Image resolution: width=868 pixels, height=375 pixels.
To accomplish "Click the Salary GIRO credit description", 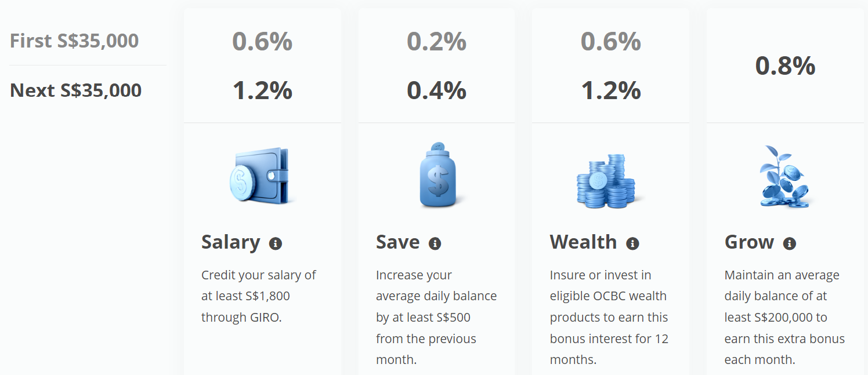I will click(259, 296).
